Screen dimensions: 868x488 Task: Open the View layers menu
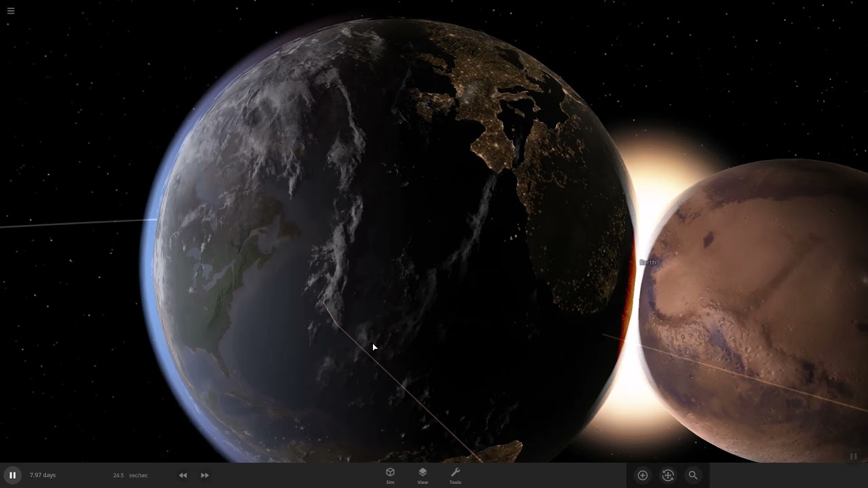422,475
